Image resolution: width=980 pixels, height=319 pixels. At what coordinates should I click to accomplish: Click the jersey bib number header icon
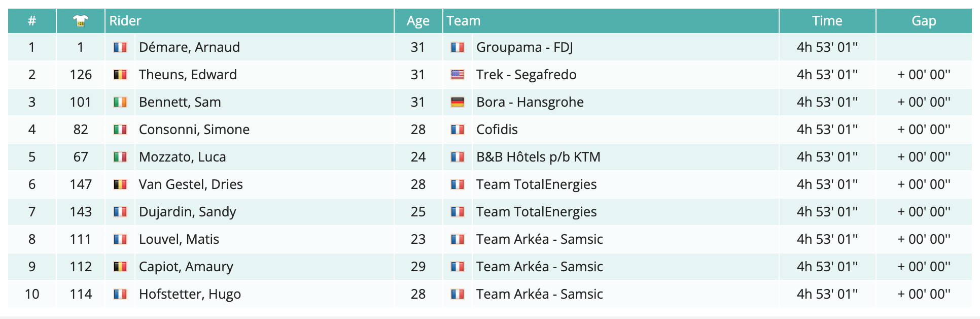81,21
